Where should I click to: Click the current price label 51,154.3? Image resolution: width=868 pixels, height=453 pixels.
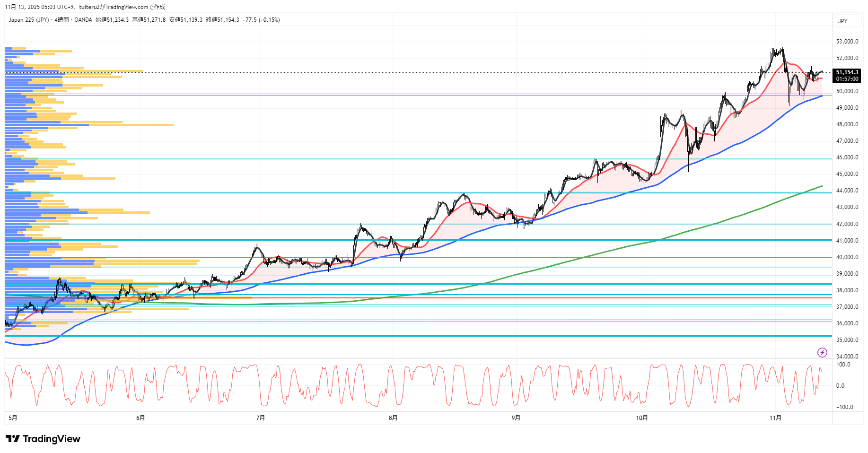click(847, 72)
